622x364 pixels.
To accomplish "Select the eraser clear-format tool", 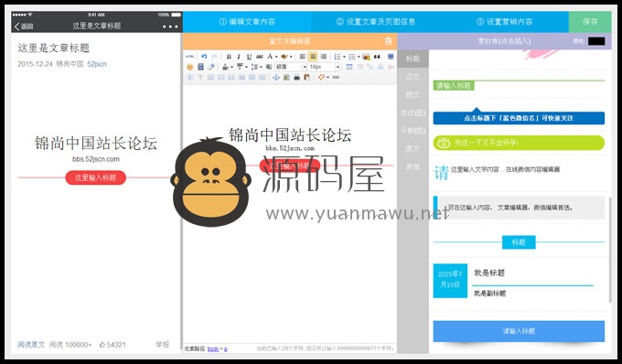I will tap(210, 67).
